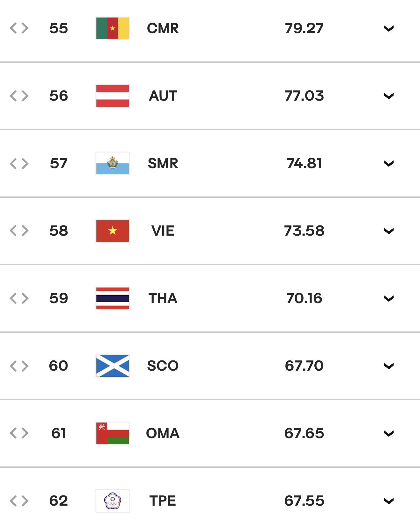Select the SMR team code
This screenshot has width=420, height=526.
pos(163,163)
